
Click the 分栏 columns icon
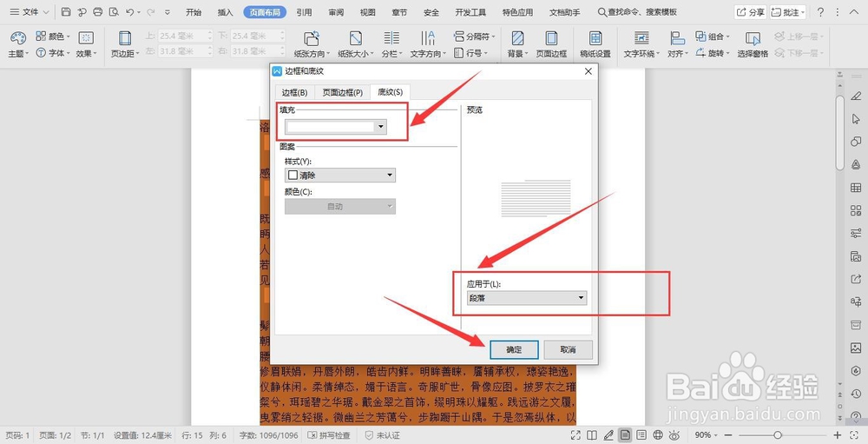tap(391, 37)
